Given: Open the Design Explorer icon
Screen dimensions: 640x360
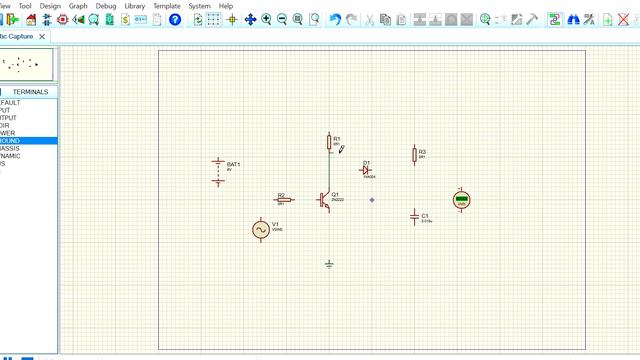Looking at the screenshot, I should (109, 19).
